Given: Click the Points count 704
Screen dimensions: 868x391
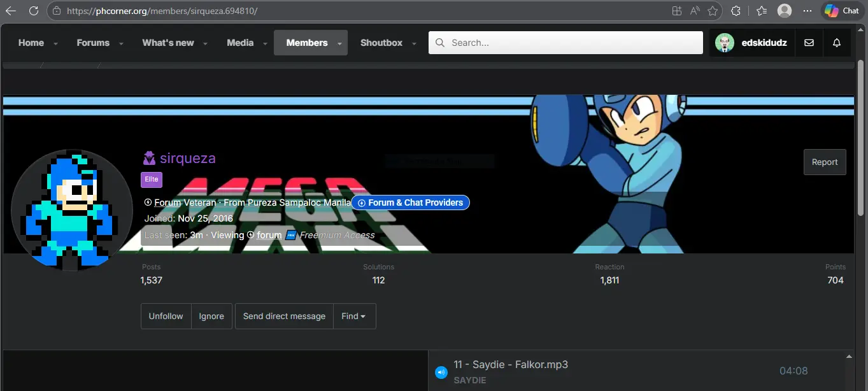Looking at the screenshot, I should coord(836,280).
